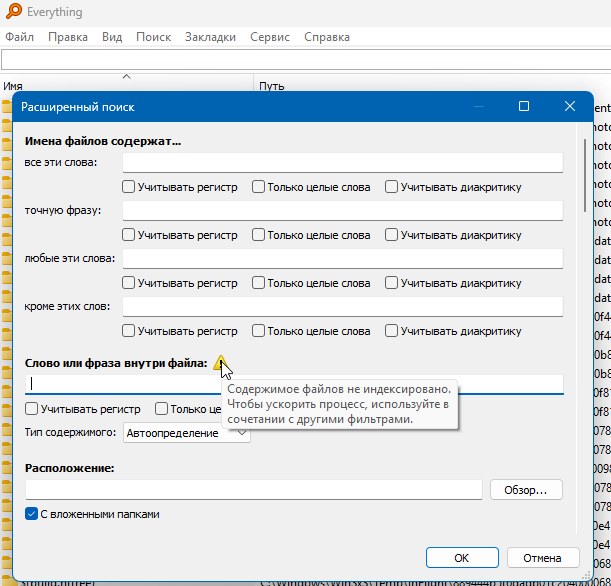This screenshot has width=611, height=586.
Task: Enable Только целые слова under все эти слова
Action: pos(258,187)
